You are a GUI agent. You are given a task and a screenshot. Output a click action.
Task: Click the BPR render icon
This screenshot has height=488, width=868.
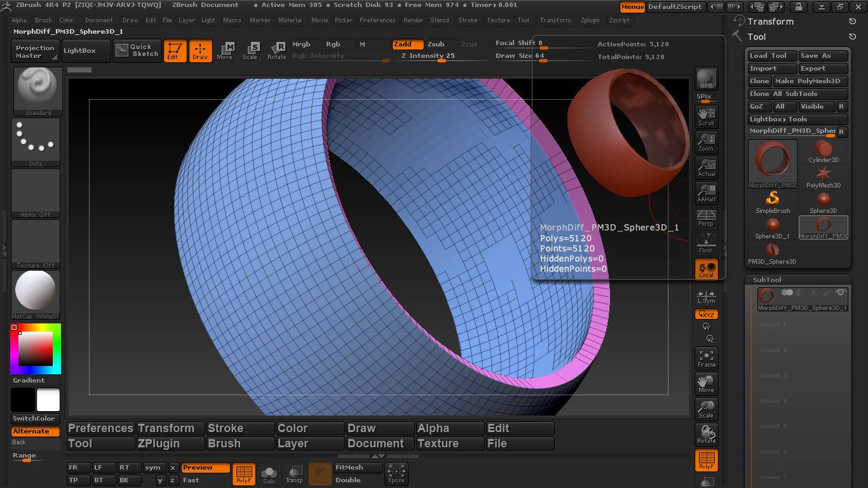coord(706,79)
